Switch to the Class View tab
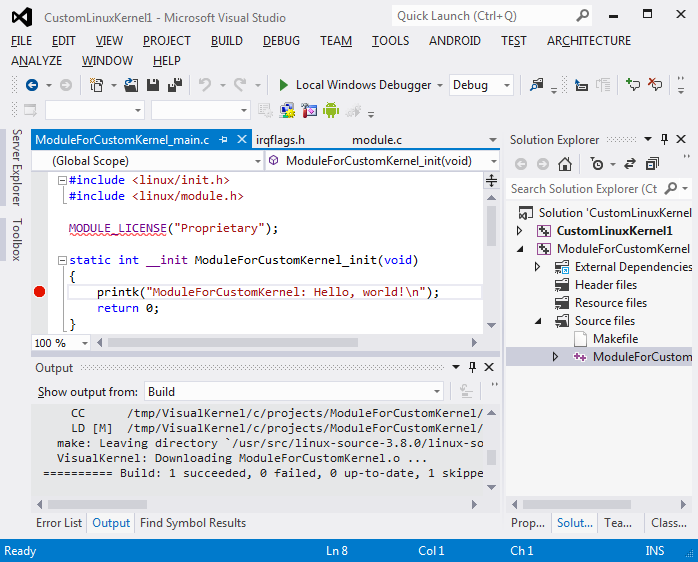 (x=669, y=522)
